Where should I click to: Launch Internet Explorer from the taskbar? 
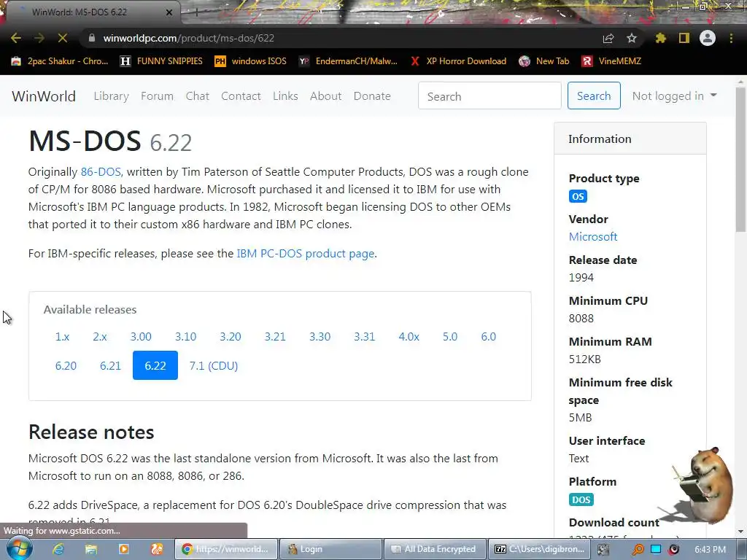(58, 549)
